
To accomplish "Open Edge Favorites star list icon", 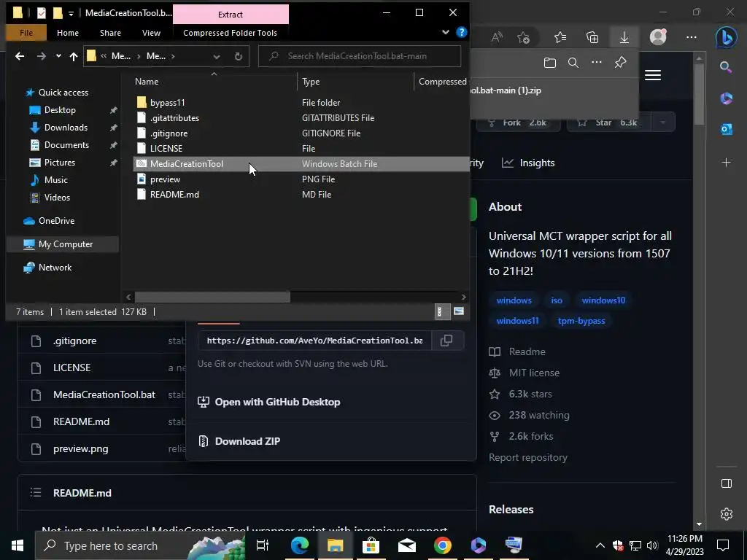I will 560,37.
